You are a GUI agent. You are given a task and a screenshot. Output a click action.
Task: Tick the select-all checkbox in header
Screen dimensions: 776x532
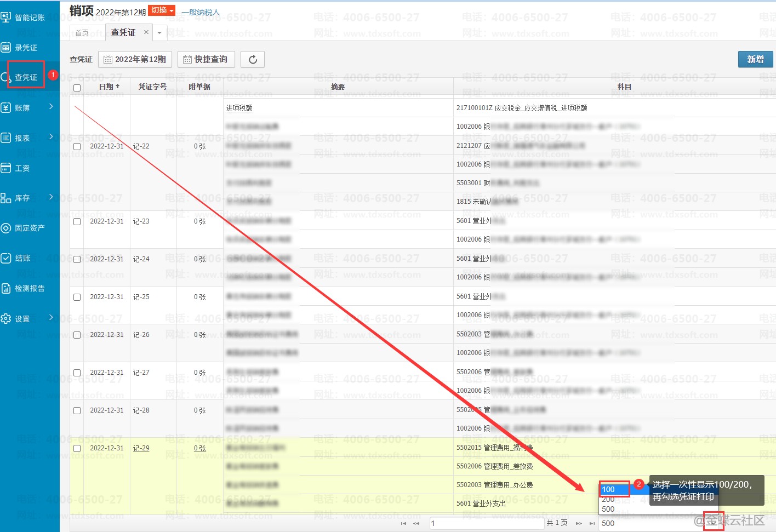click(77, 87)
